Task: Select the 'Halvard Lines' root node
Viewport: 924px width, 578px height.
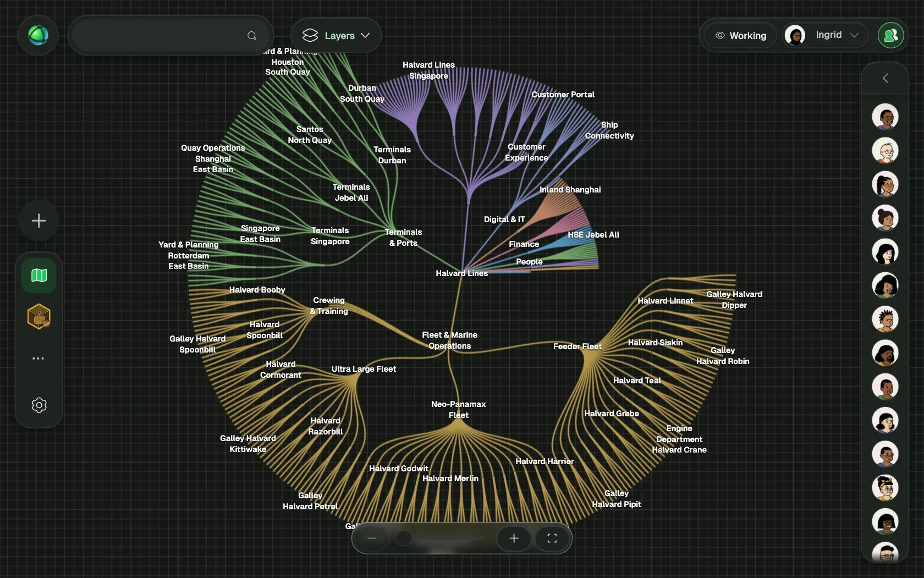Action: [x=461, y=273]
